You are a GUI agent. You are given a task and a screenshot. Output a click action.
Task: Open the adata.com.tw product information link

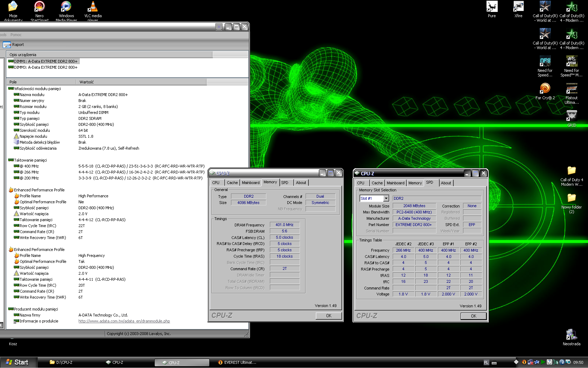124,321
